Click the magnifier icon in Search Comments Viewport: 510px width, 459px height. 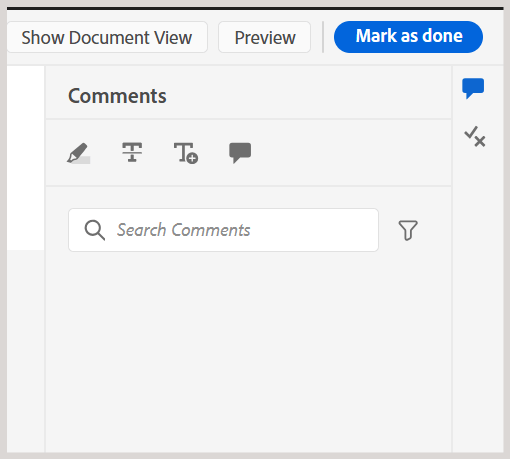pos(95,230)
